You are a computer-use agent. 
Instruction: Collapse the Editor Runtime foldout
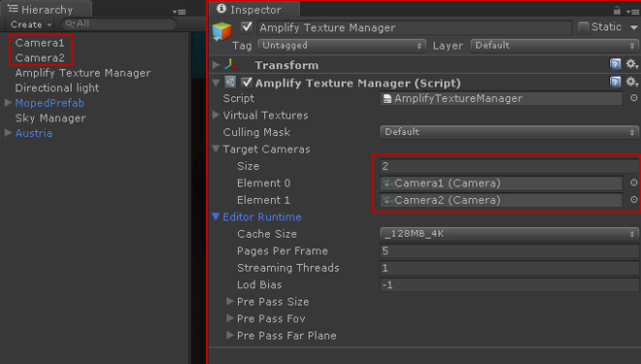[x=216, y=216]
